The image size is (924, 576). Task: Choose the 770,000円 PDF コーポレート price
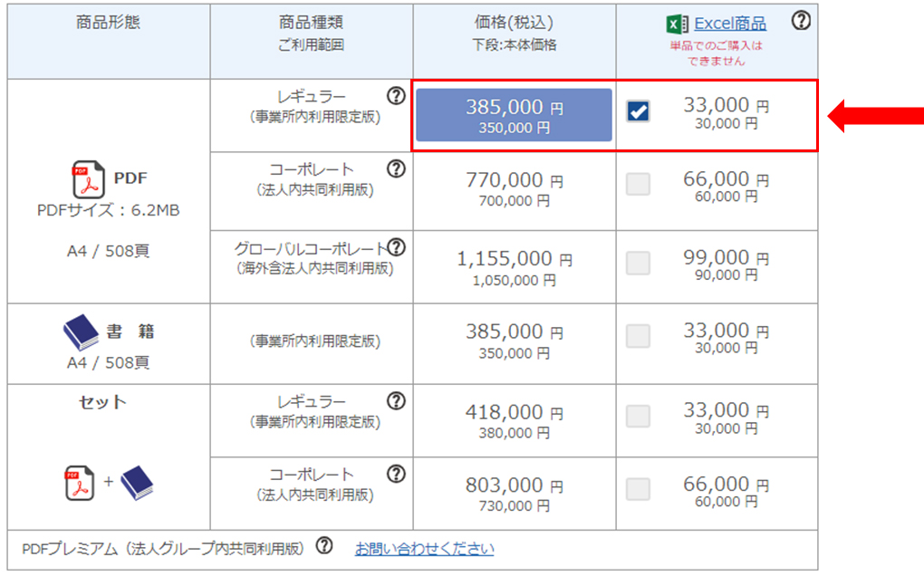514,189
